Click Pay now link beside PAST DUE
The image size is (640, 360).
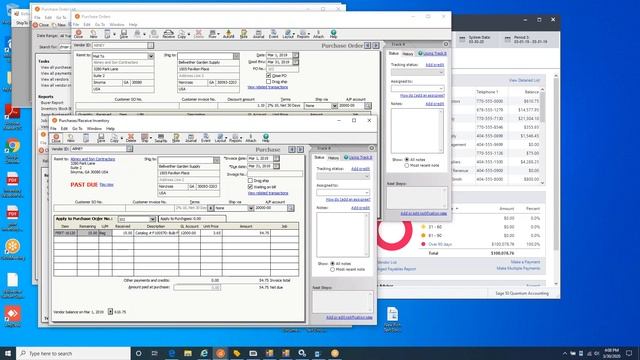tap(107, 184)
